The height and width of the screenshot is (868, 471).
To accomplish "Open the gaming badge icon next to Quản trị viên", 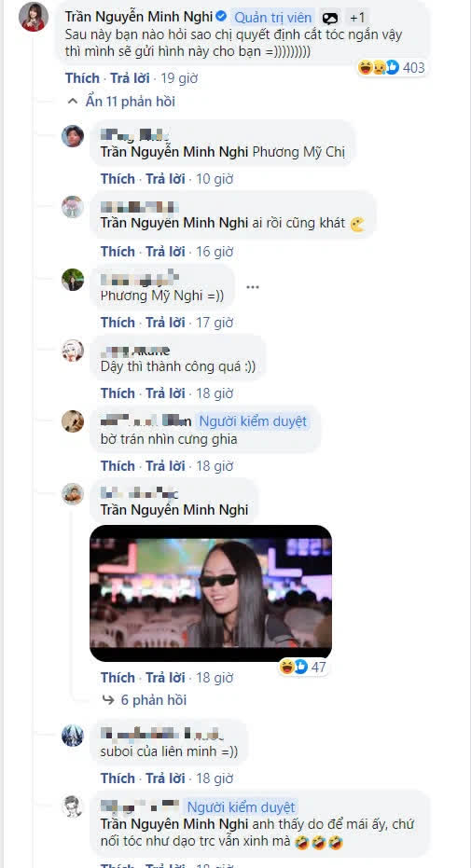I will click(330, 19).
